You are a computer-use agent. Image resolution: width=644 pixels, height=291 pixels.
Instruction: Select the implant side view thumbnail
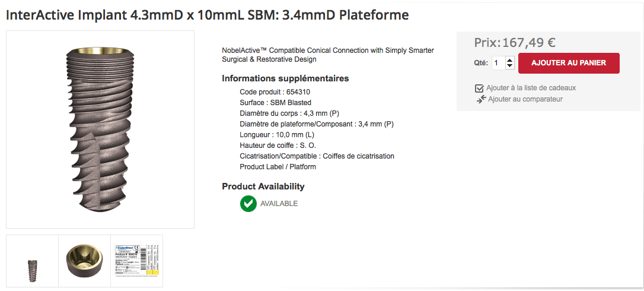tap(33, 261)
